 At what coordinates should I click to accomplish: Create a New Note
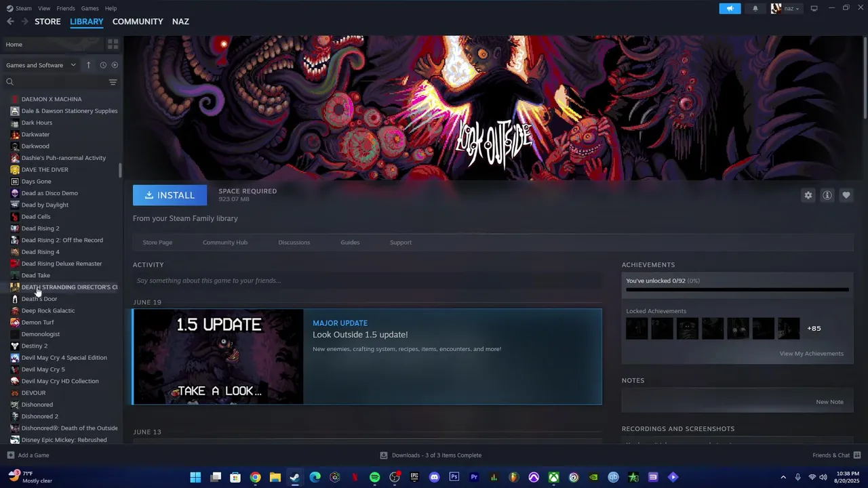tap(829, 402)
